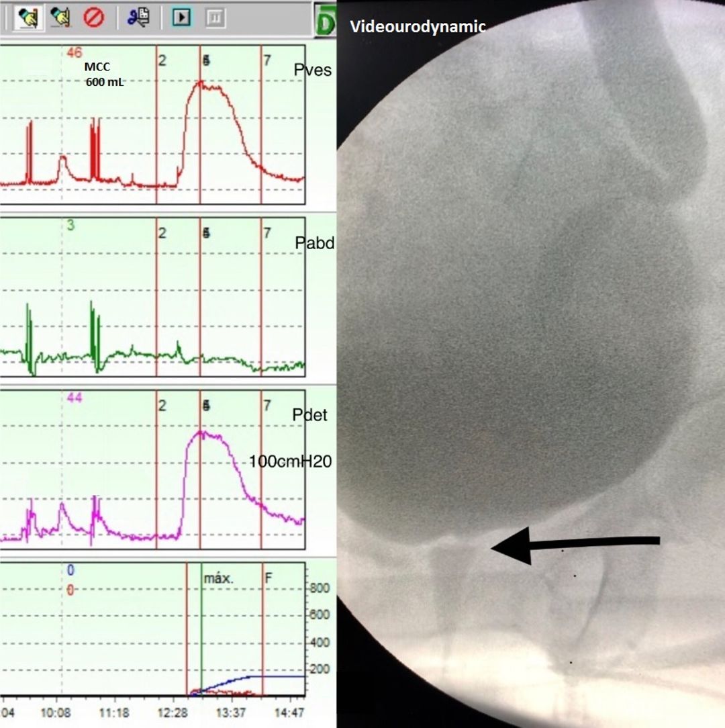The width and height of the screenshot is (725, 728).
Task: Select the first hand-with-pen marker tool
Action: [x=28, y=17]
